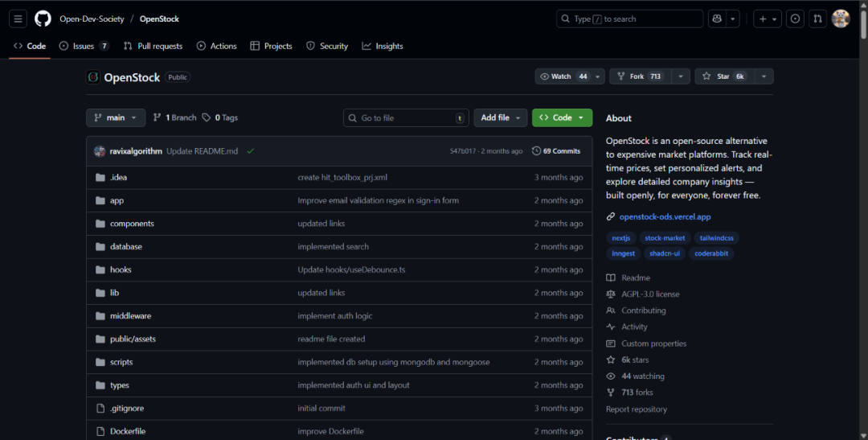Open the Contributing link in About
Screen dimensions: 868x440
(x=643, y=310)
